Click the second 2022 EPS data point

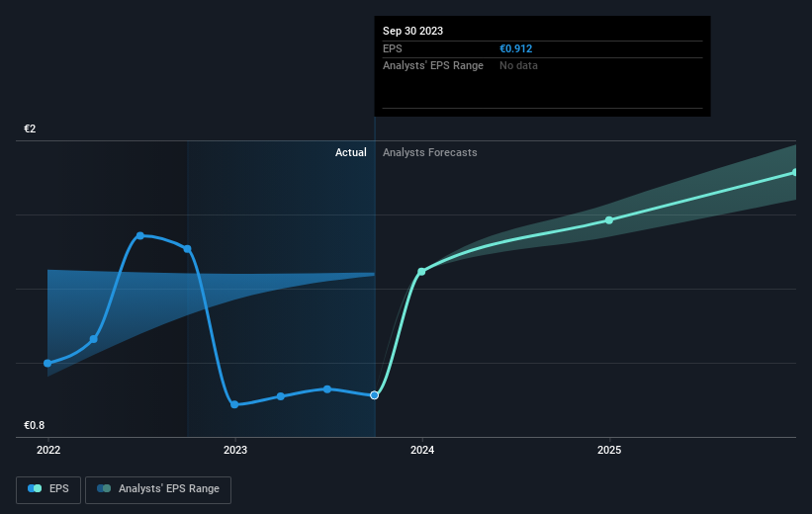(x=94, y=340)
